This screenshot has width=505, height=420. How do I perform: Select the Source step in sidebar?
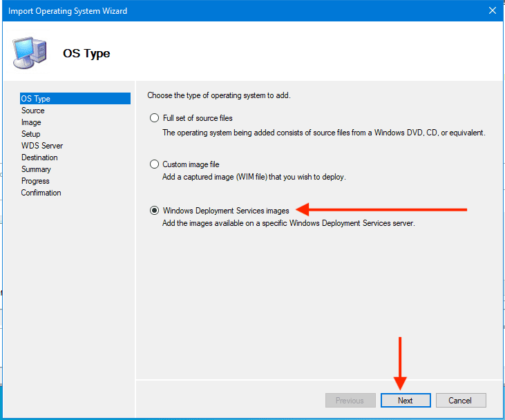pyautogui.click(x=33, y=111)
